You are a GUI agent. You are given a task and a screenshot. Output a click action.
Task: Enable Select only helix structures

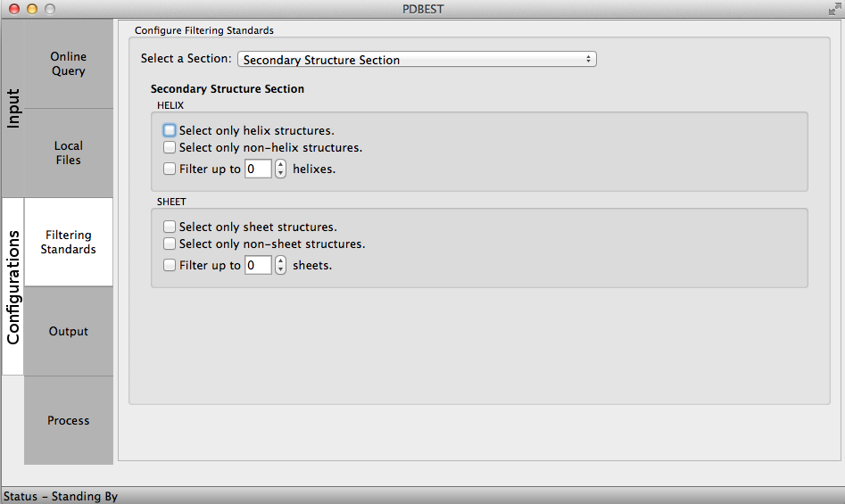170,130
